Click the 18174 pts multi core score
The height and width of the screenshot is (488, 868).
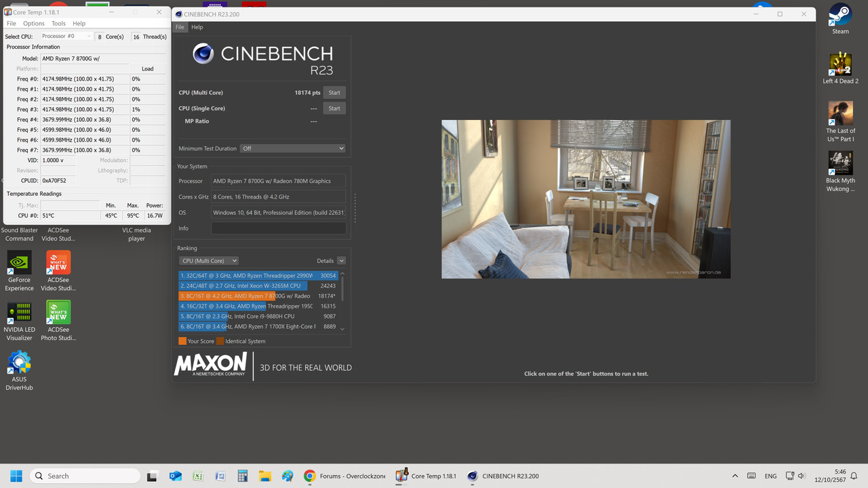coord(307,93)
